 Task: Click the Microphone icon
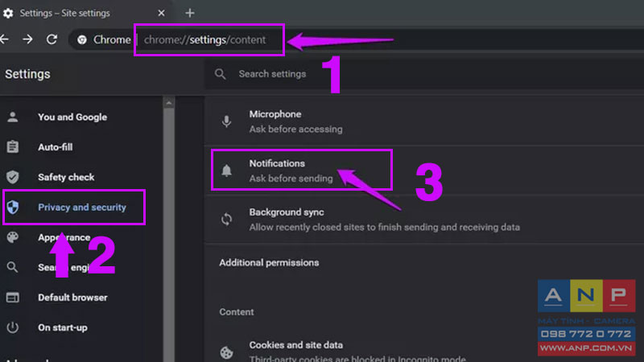pyautogui.click(x=226, y=121)
